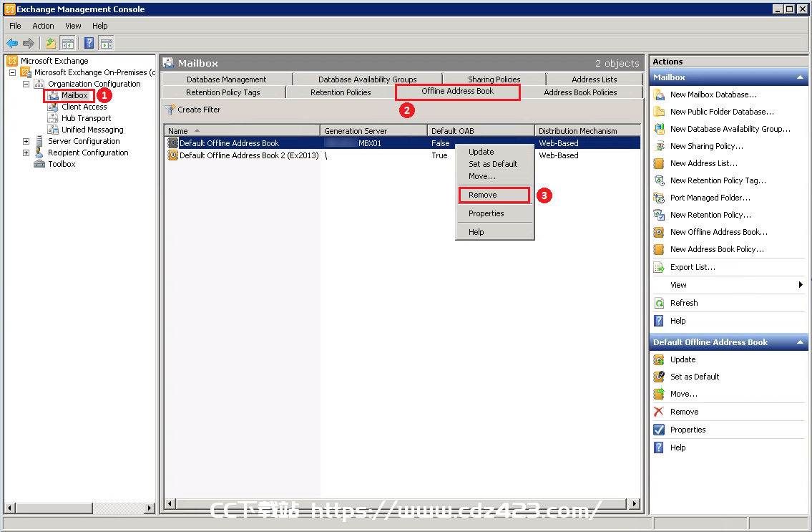Sort list by Distribution Mechanism column header

pos(588,131)
